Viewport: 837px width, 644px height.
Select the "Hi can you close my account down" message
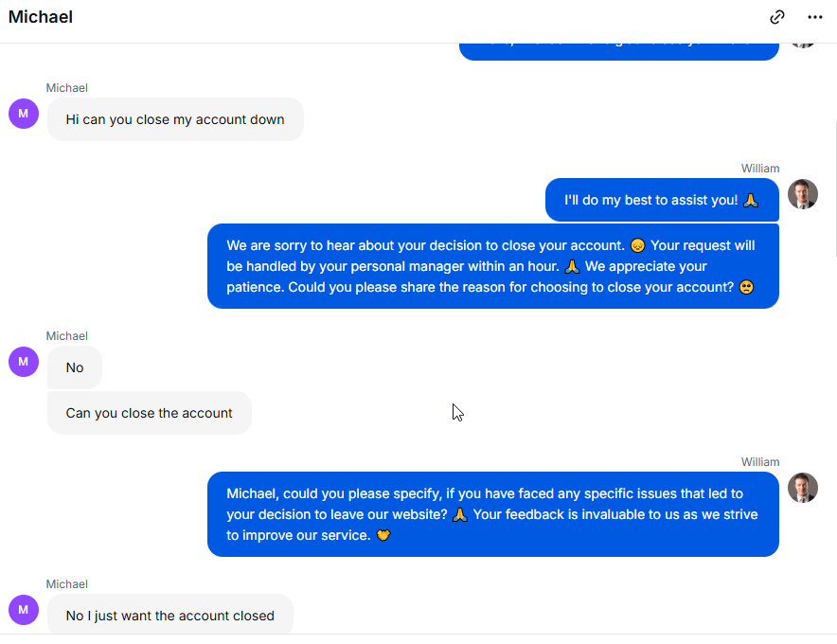click(175, 119)
